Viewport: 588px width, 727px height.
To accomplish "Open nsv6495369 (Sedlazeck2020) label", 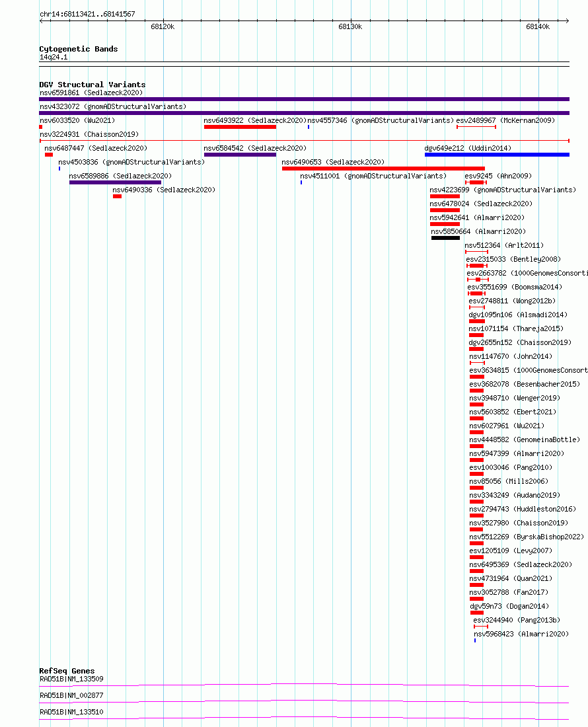I will 521,566.
